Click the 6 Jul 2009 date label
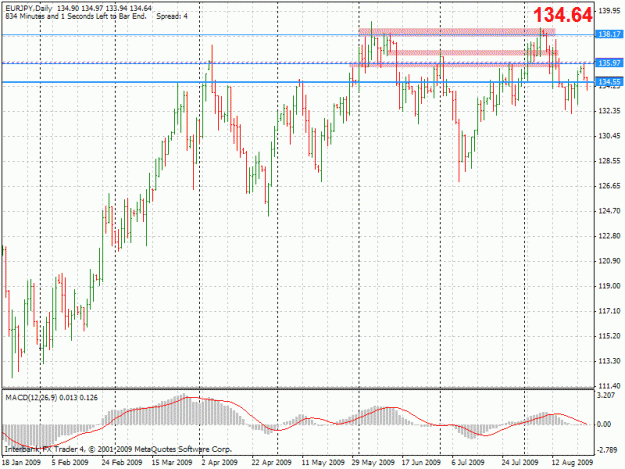This screenshot has width=625, height=469. (x=468, y=462)
